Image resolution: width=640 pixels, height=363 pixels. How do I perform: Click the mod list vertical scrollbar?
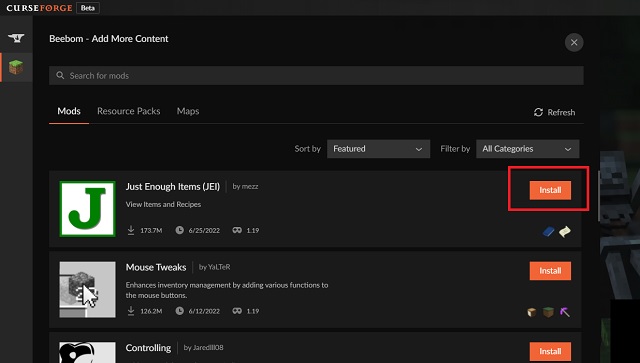pyautogui.click(x=598, y=196)
